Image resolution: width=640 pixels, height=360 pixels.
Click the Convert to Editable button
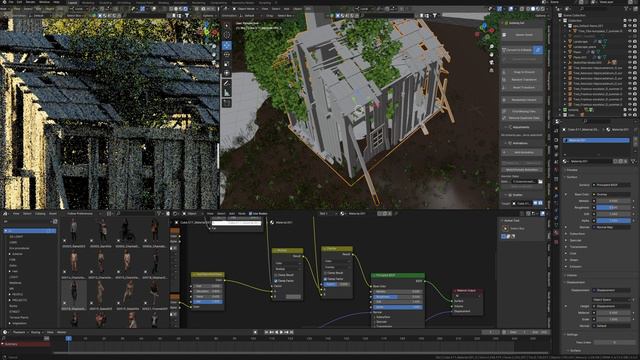coord(518,50)
